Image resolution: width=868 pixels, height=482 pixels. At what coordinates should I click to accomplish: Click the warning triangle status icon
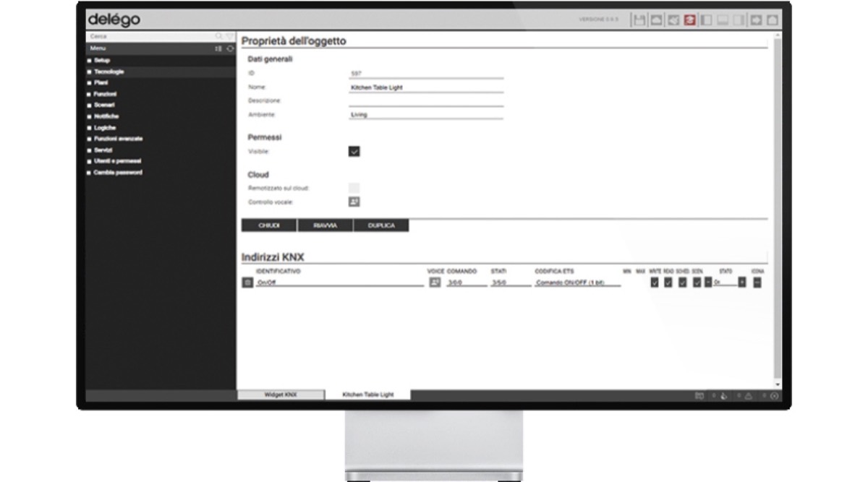click(x=748, y=395)
